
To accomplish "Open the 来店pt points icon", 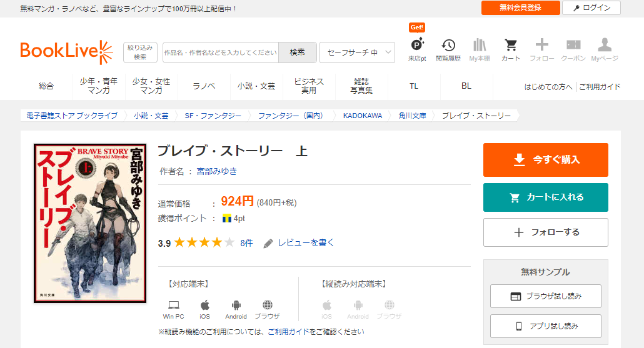I will point(417,49).
